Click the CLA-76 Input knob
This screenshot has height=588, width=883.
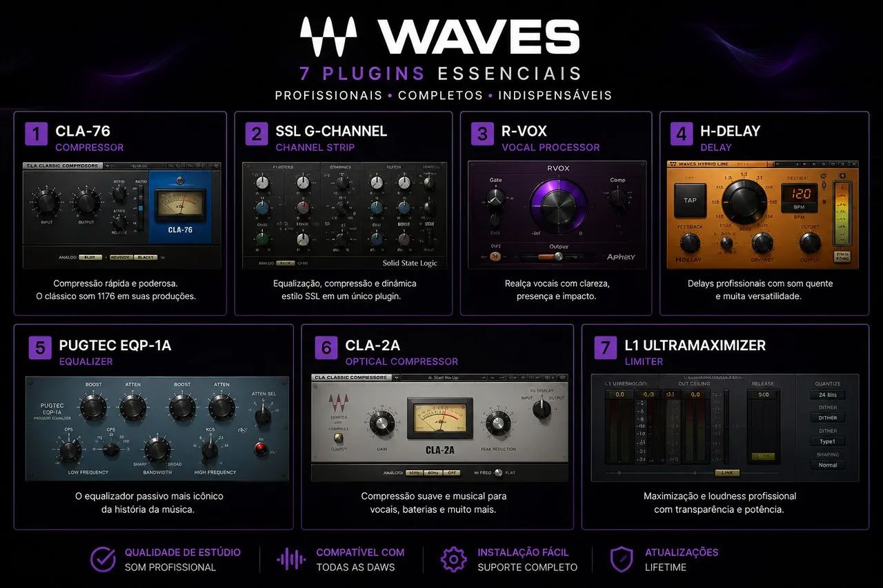tap(46, 203)
